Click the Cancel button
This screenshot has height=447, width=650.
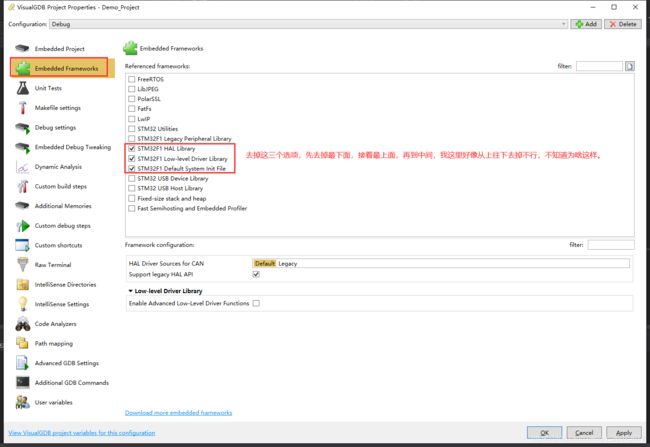[584, 432]
